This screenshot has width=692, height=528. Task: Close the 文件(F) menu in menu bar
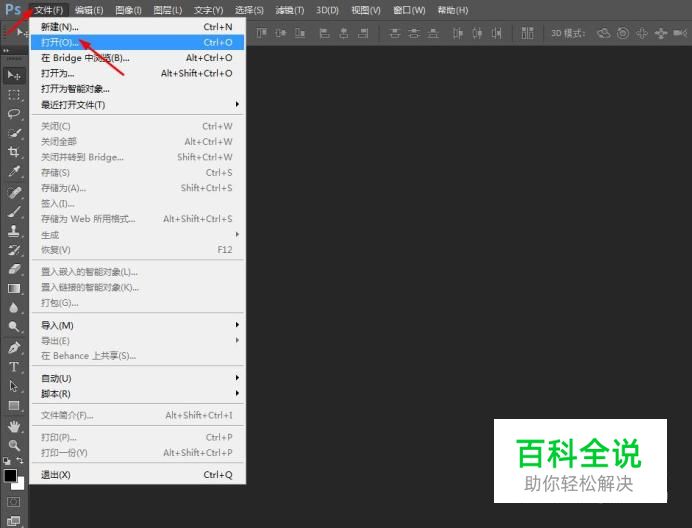49,10
